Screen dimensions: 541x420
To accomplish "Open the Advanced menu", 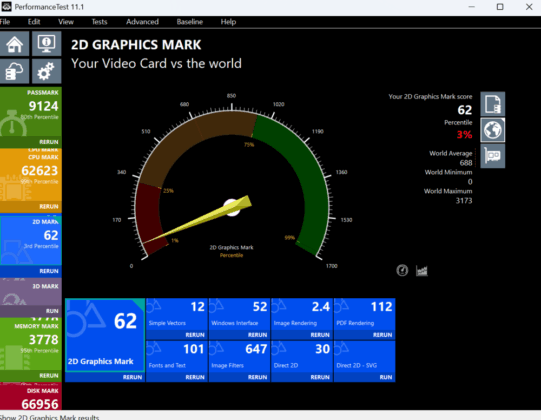I will [x=142, y=22].
